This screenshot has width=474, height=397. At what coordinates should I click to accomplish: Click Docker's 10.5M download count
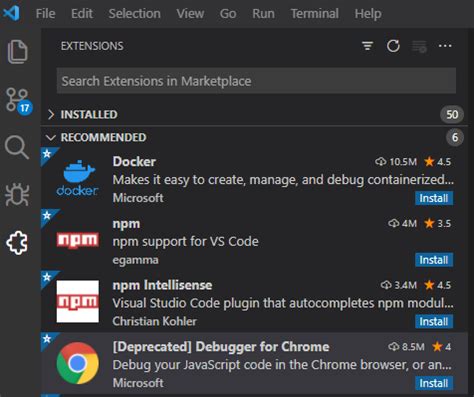[x=396, y=162]
